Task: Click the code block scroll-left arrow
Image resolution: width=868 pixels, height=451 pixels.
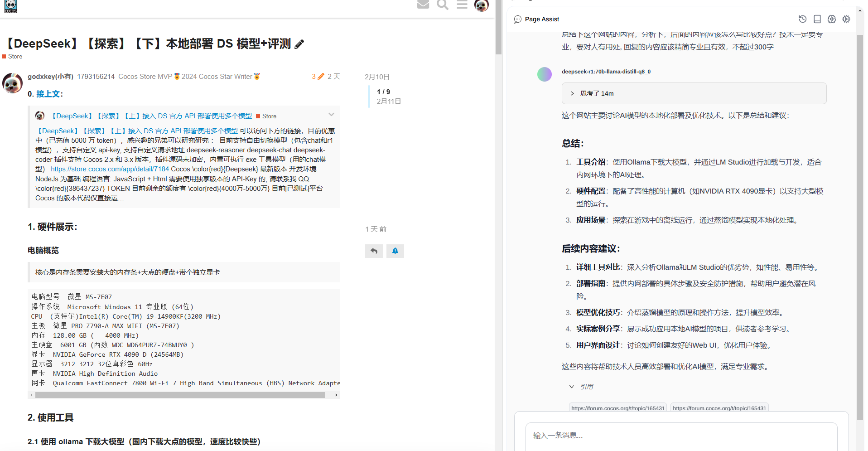Action: 31,395
